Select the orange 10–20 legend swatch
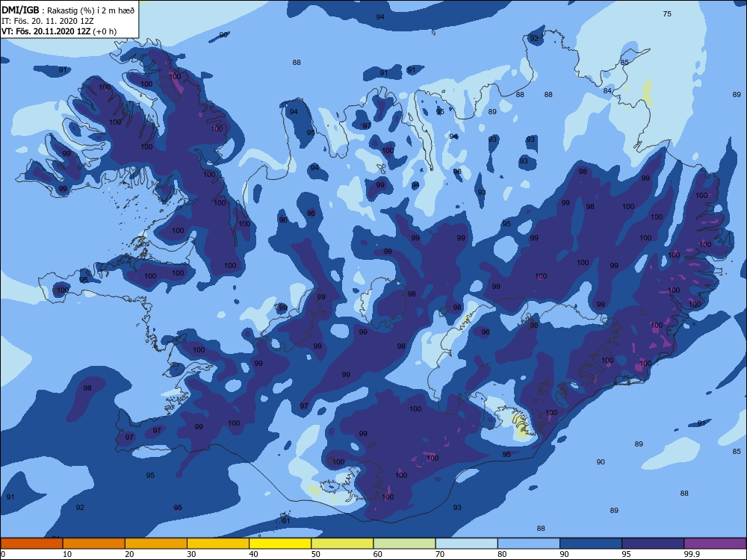This screenshot has height=560, width=747. pyautogui.click(x=94, y=544)
